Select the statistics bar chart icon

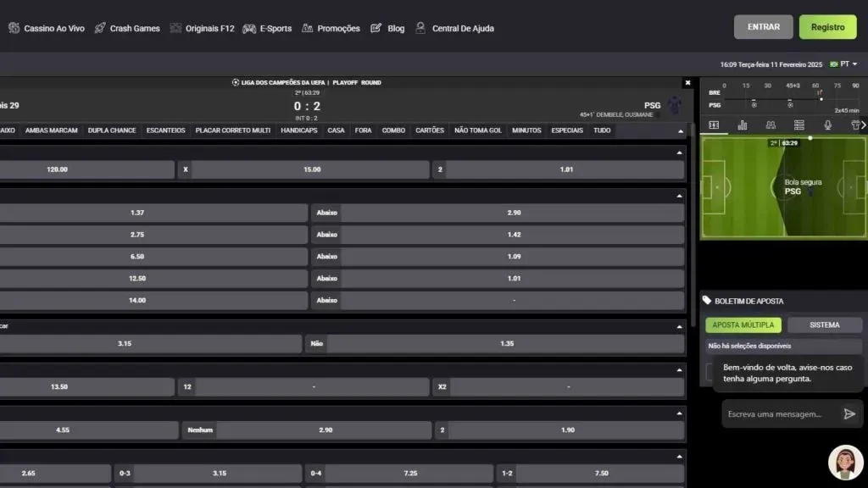[x=743, y=125]
